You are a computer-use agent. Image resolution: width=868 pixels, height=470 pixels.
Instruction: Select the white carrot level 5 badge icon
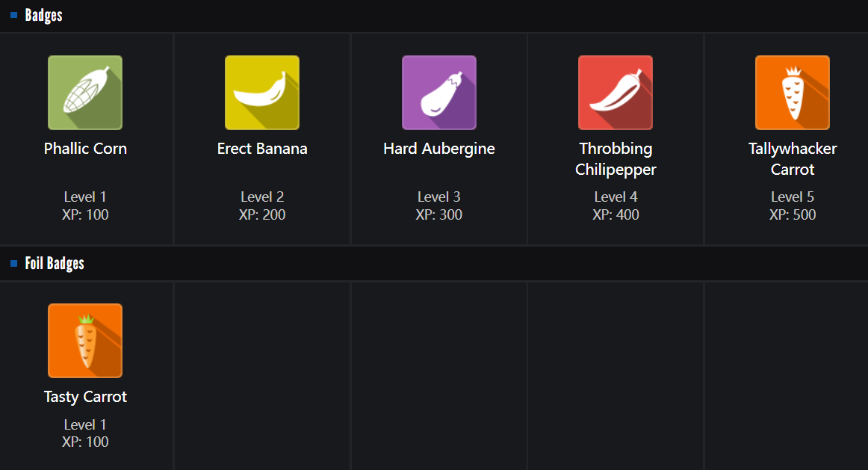click(793, 93)
